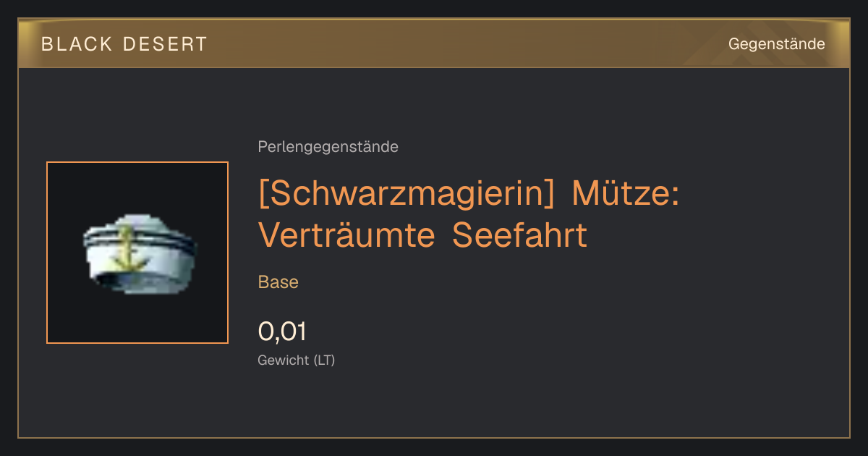Screen dimensions: 868x456
Task: Click the word Mütze: in the item title
Action: click(626, 194)
